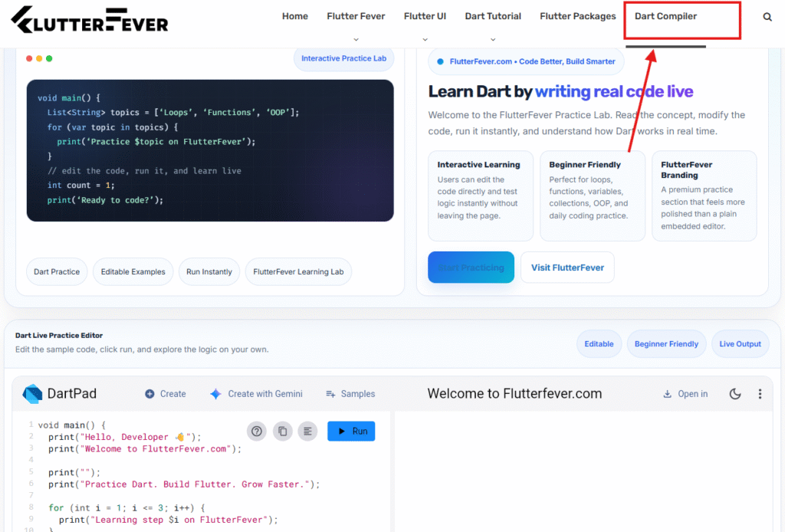Copy code using the editor copy icon

pos(283,432)
